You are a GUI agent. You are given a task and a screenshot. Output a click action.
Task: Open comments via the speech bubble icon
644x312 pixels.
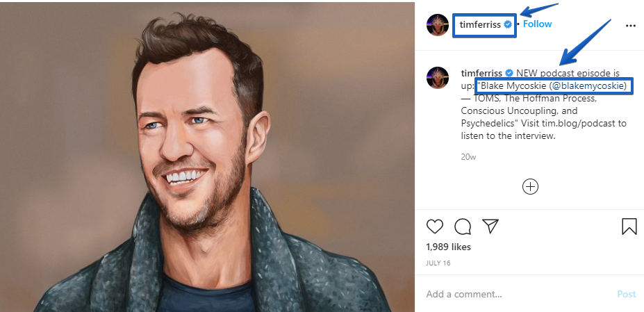[463, 227]
